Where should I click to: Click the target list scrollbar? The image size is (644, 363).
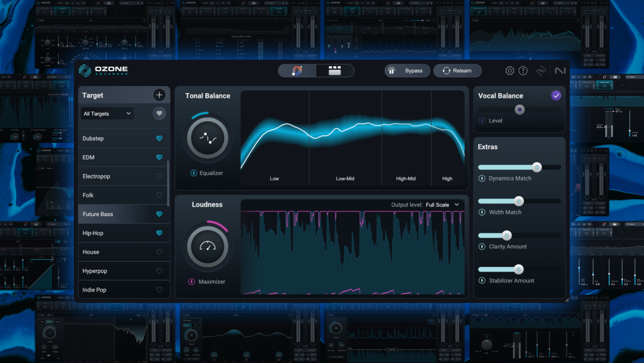coord(168,183)
